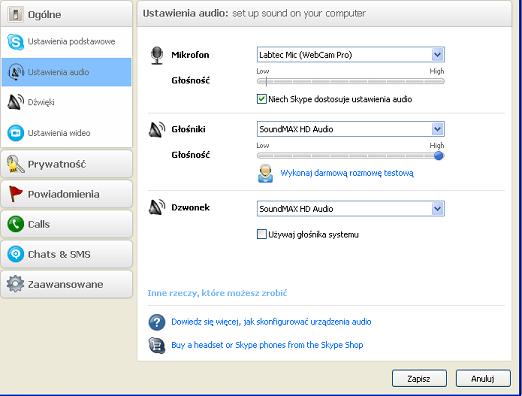Click the Inne rzeczy, które możesz zrobić heading

click(x=217, y=293)
